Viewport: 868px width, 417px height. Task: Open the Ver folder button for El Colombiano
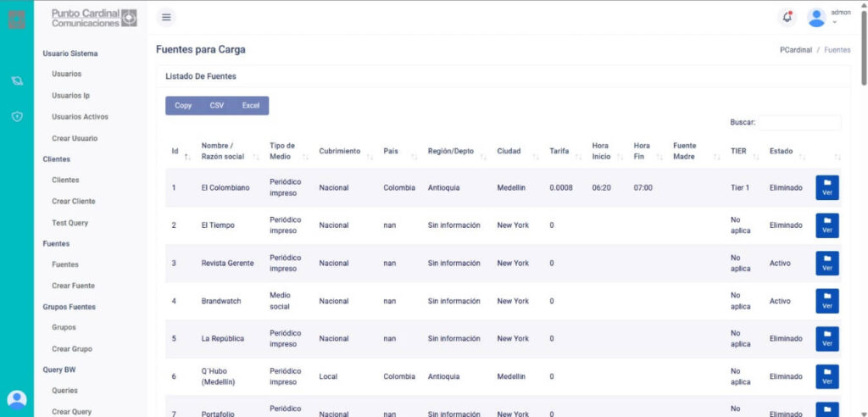point(827,187)
